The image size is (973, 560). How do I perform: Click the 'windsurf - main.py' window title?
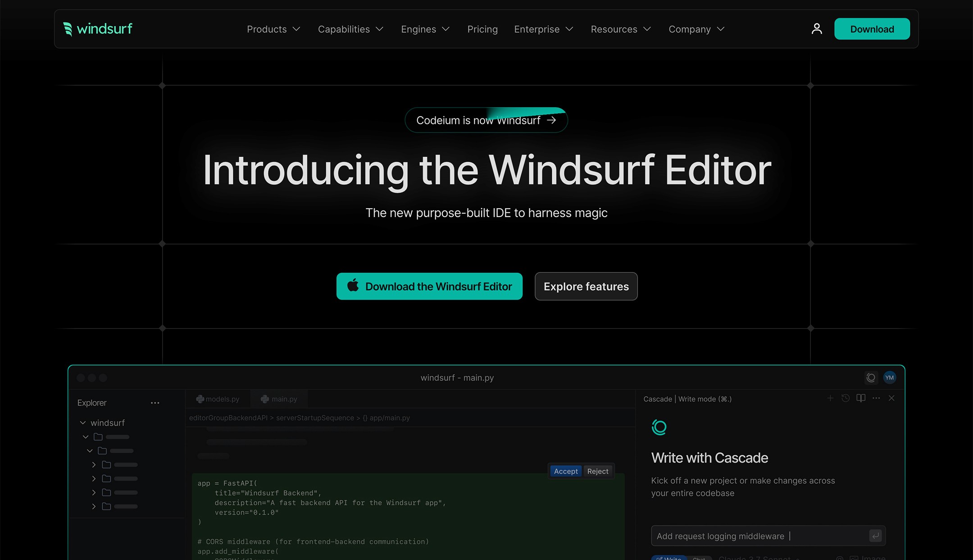point(457,378)
